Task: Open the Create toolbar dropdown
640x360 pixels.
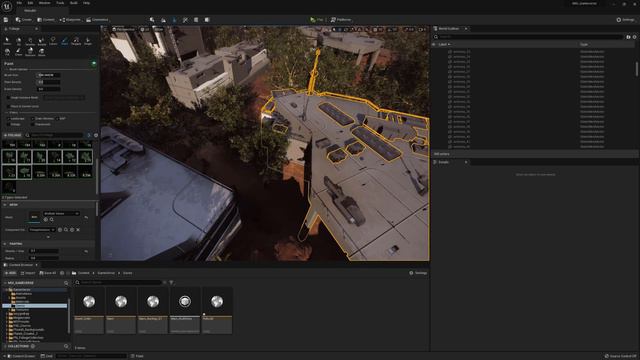Action: (x=24, y=20)
